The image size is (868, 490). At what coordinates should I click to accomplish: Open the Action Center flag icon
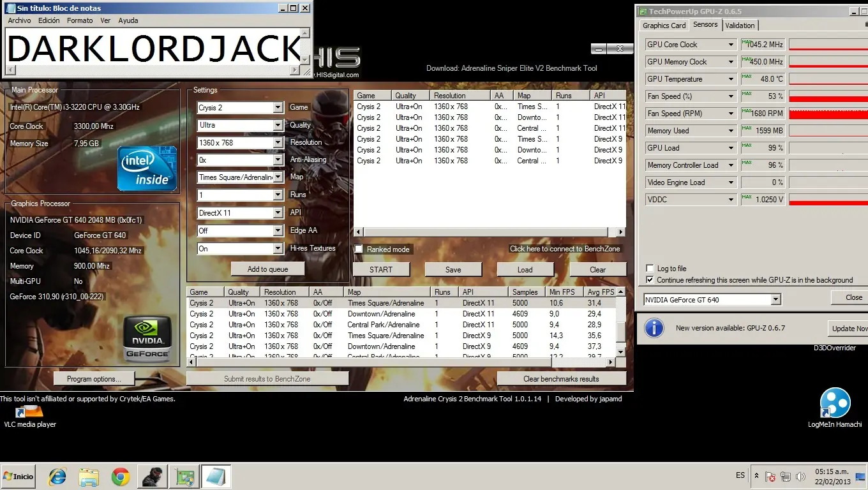pos(771,476)
